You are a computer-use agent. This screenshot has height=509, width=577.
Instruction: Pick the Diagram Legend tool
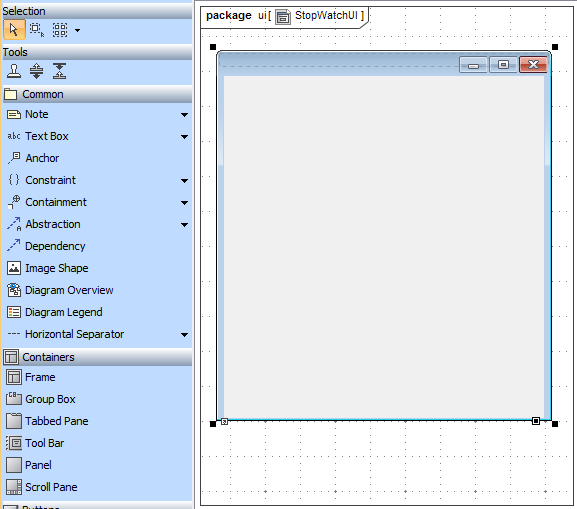tap(54, 312)
